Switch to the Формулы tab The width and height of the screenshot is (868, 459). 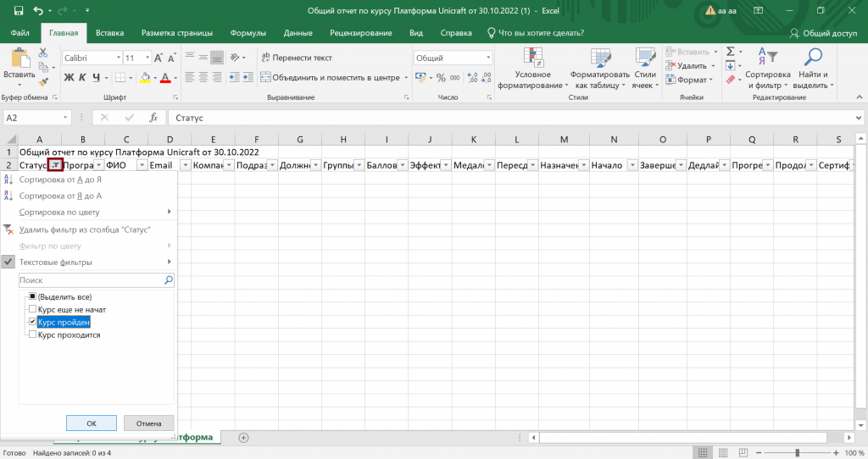[248, 33]
